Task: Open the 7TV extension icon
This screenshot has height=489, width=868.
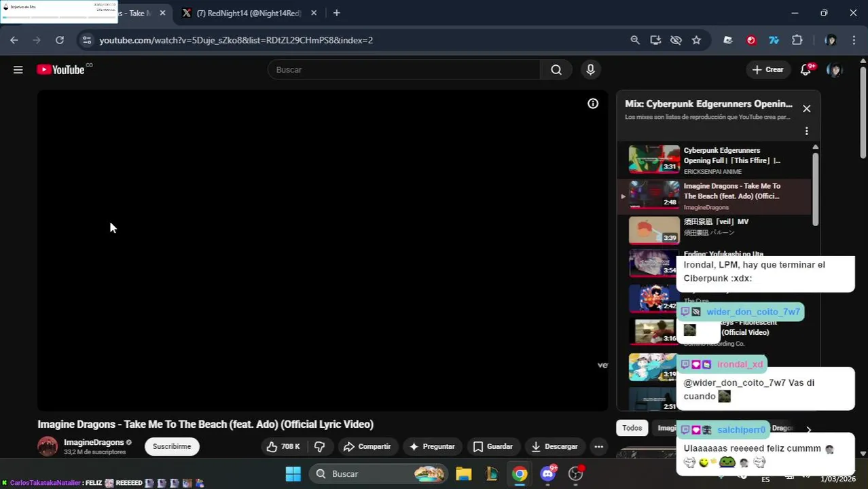Action: pos(774,40)
